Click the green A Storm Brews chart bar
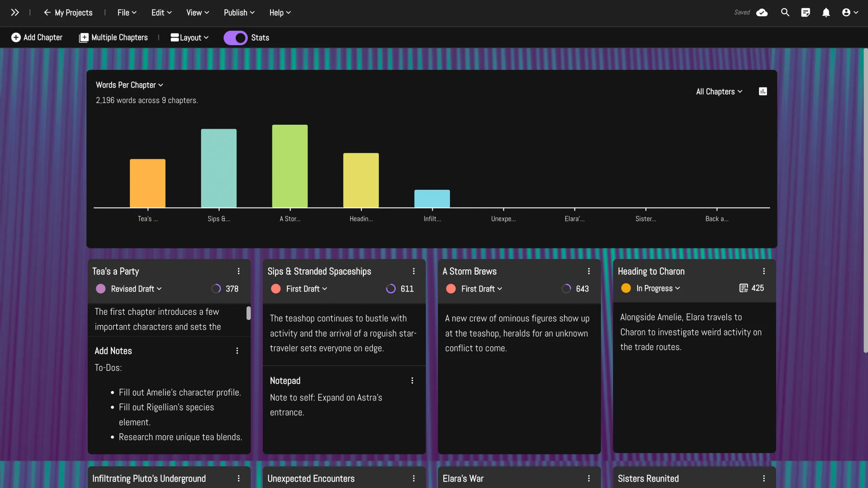This screenshot has height=488, width=868. coord(290,166)
